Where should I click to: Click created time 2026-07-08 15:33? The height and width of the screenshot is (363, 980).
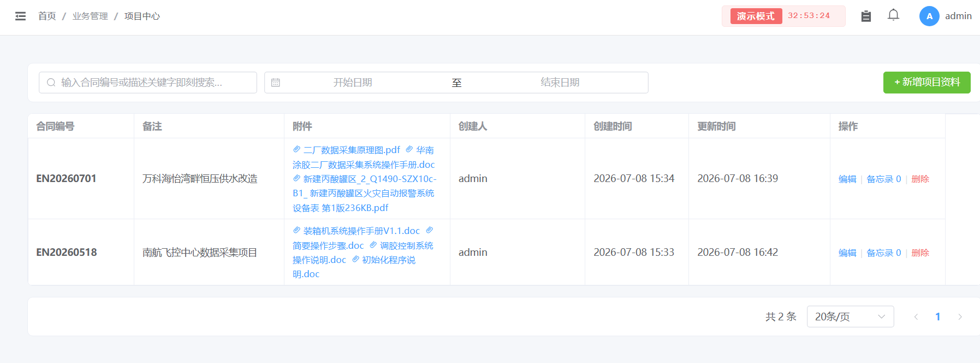point(634,253)
